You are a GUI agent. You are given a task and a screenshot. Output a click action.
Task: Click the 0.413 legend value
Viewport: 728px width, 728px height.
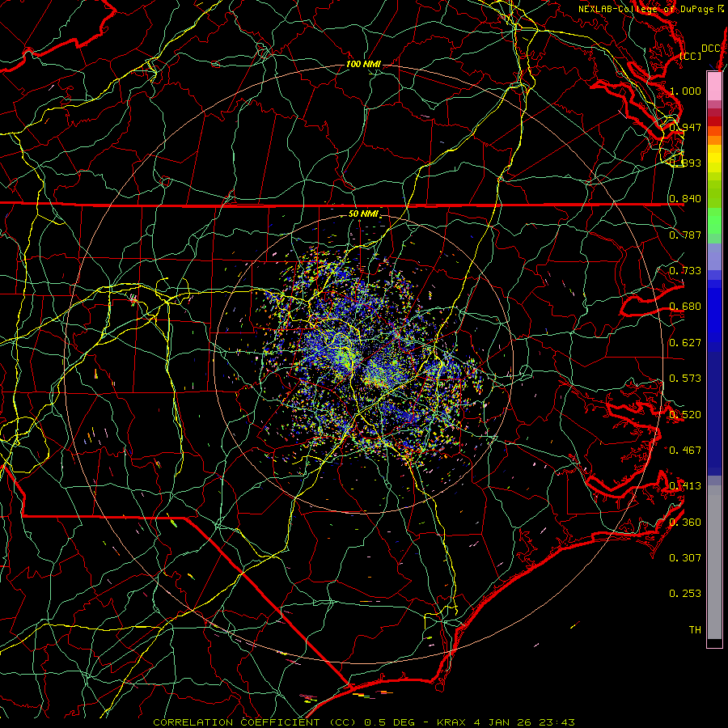tap(685, 486)
